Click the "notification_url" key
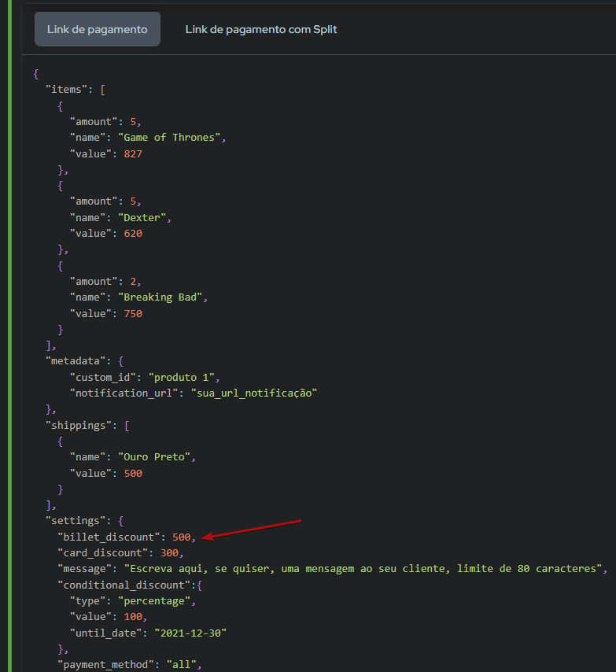The width and height of the screenshot is (616, 672). point(124,393)
